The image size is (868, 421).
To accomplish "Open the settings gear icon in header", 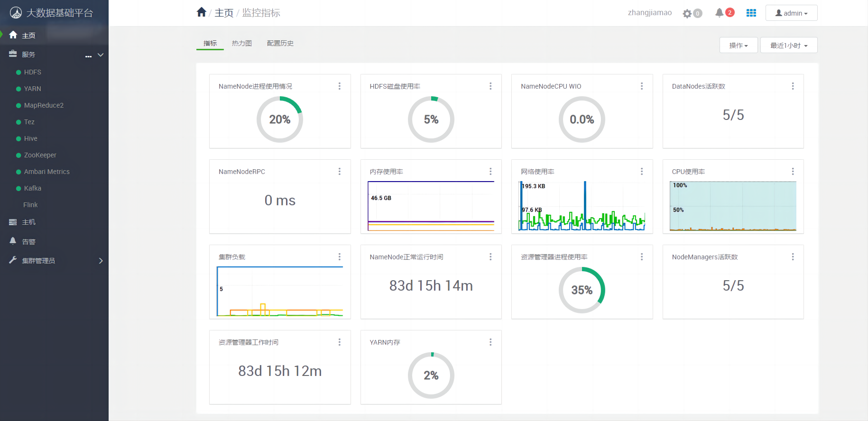I will tap(687, 13).
